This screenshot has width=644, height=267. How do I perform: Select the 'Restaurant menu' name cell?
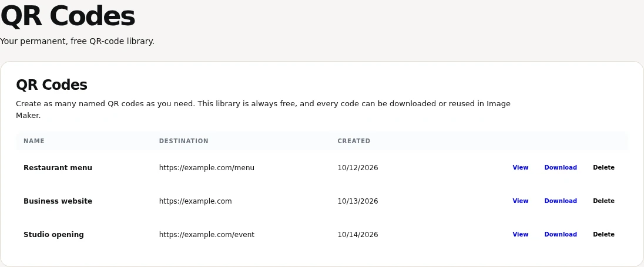(58, 168)
